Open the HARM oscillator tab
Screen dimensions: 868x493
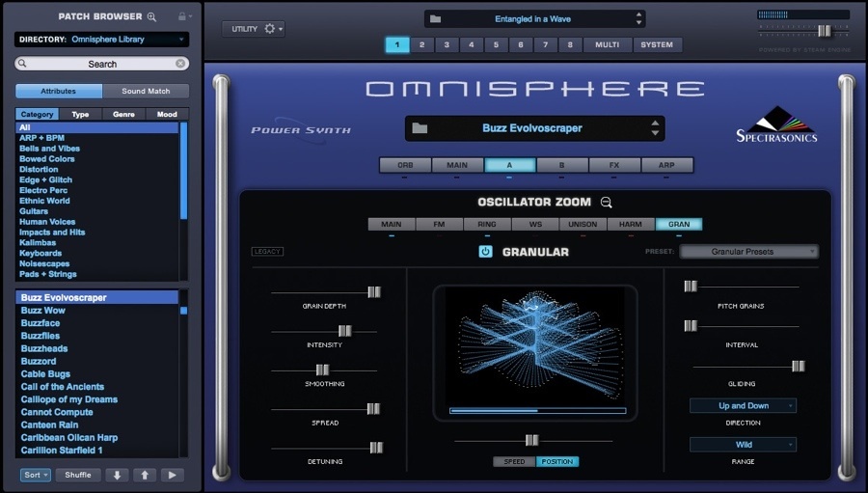631,225
